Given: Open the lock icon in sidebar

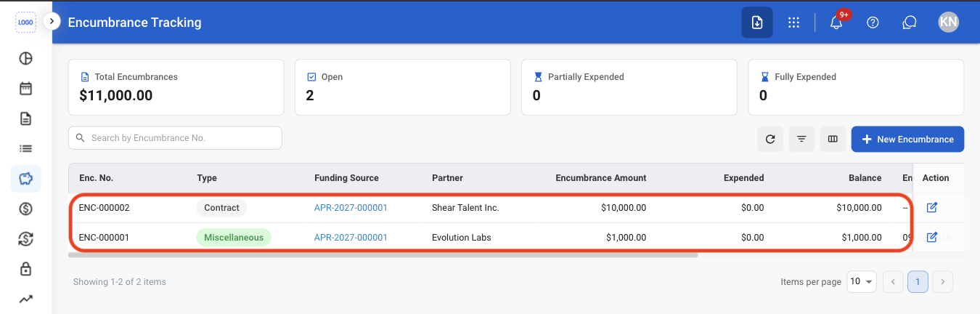Looking at the screenshot, I should (25, 269).
